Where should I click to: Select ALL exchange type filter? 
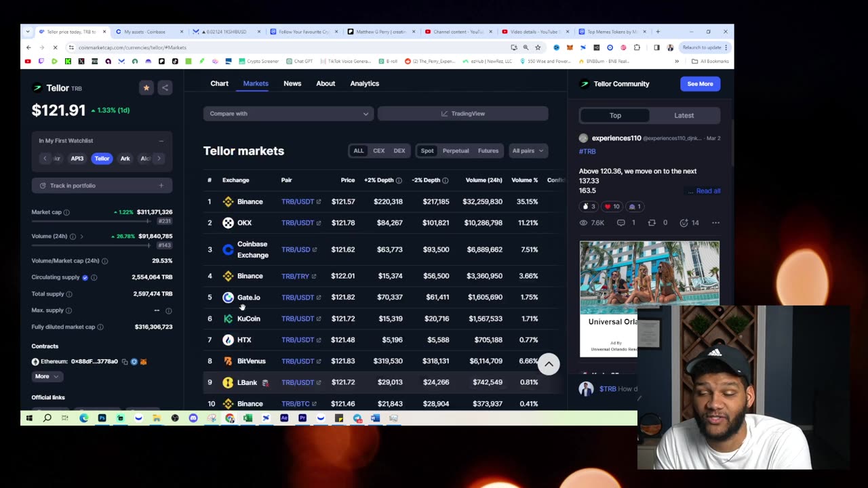point(358,150)
